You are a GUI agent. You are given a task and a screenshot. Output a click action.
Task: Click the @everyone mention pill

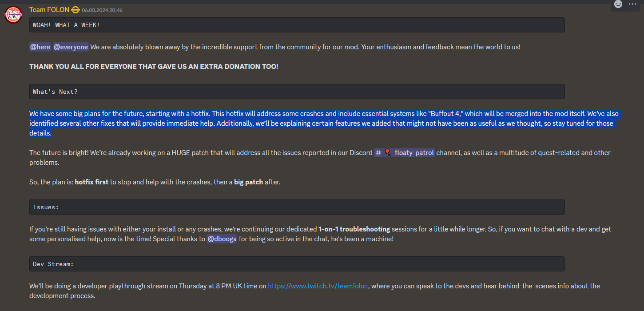click(71, 47)
